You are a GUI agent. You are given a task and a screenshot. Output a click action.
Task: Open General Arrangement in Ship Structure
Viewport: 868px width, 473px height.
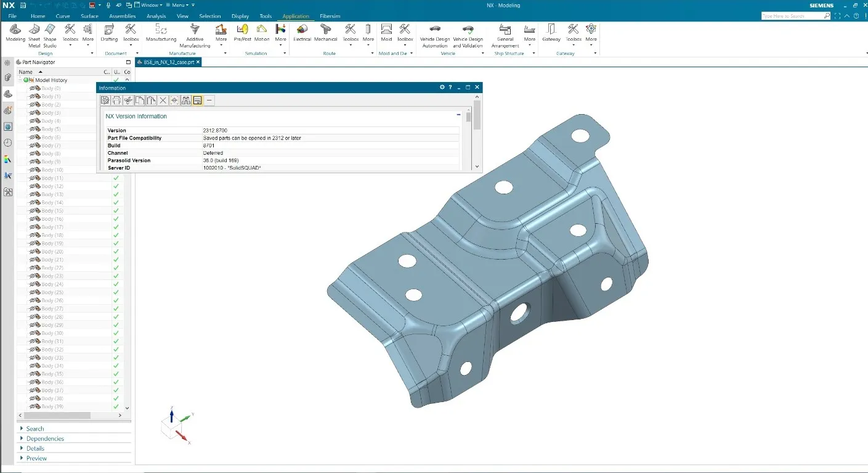(505, 35)
